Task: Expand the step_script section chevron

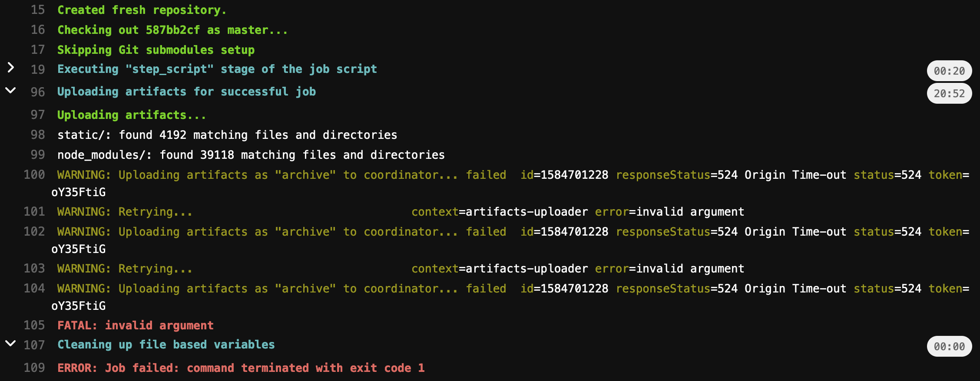Action: [11, 68]
